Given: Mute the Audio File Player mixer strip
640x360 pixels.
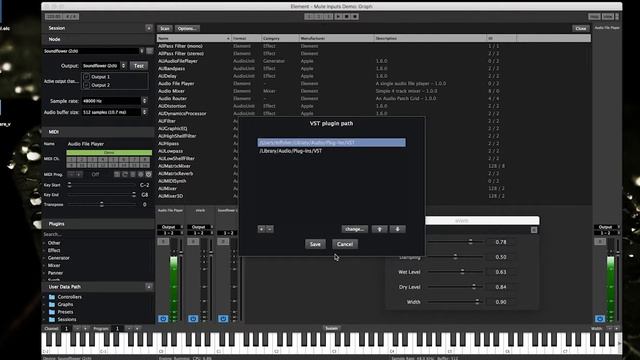Looking at the screenshot, I should [163, 242].
